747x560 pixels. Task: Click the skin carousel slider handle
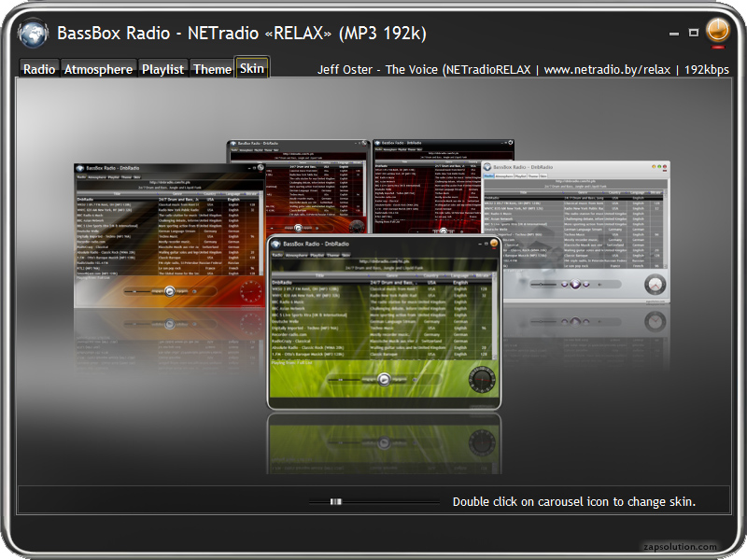(x=336, y=501)
